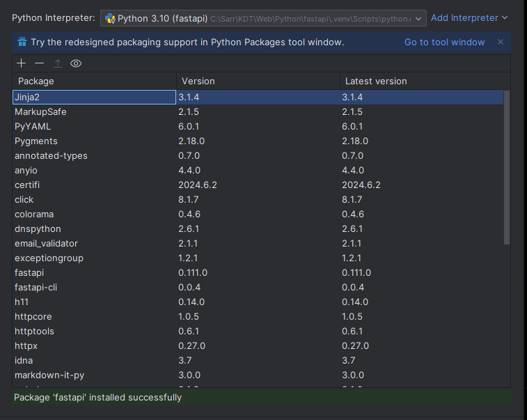Click the upgrade arrow icon in toolbar
The width and height of the screenshot is (527, 420).
click(x=58, y=63)
